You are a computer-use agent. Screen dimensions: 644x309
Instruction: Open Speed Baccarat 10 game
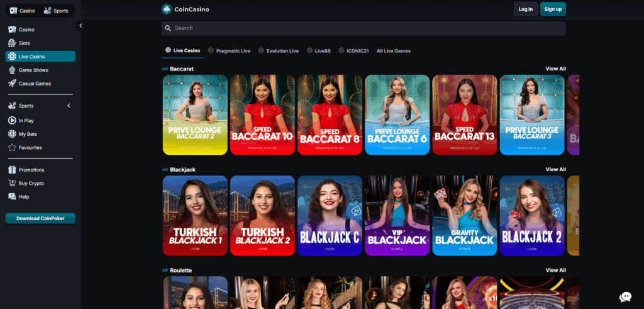coord(262,115)
